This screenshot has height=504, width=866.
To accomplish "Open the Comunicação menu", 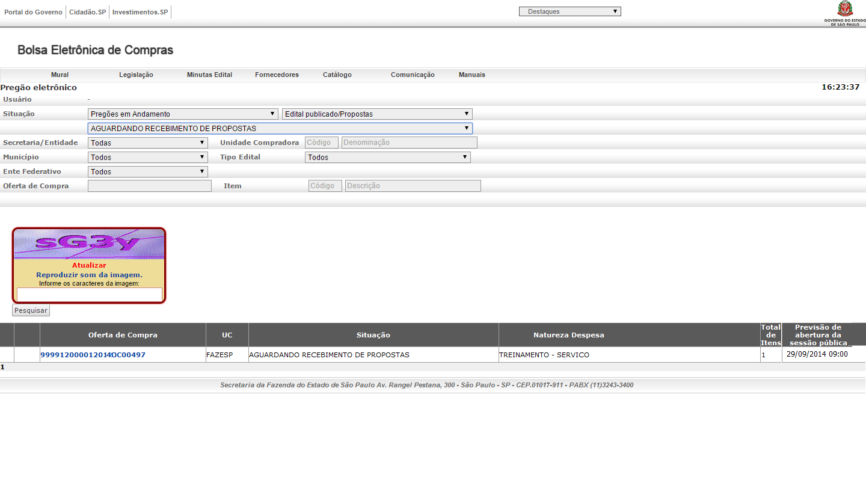I will (413, 75).
